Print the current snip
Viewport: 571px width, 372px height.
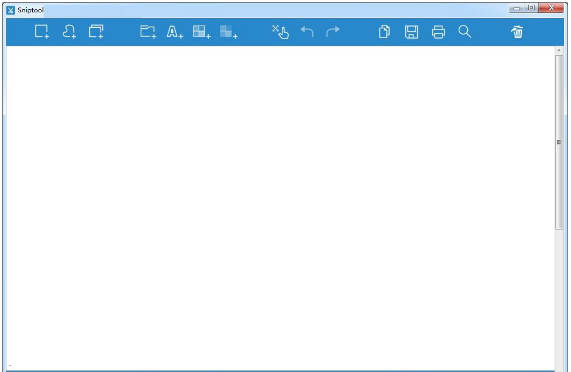click(x=438, y=32)
